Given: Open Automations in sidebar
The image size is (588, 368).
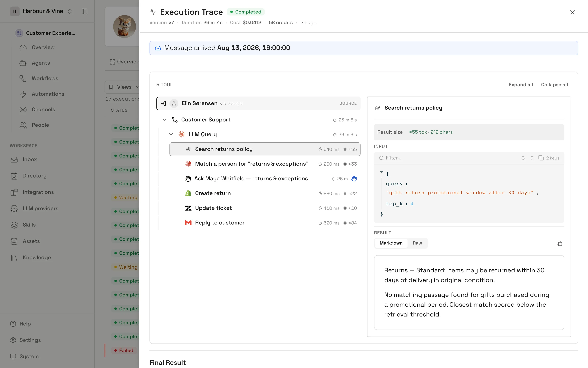Looking at the screenshot, I should tap(48, 94).
